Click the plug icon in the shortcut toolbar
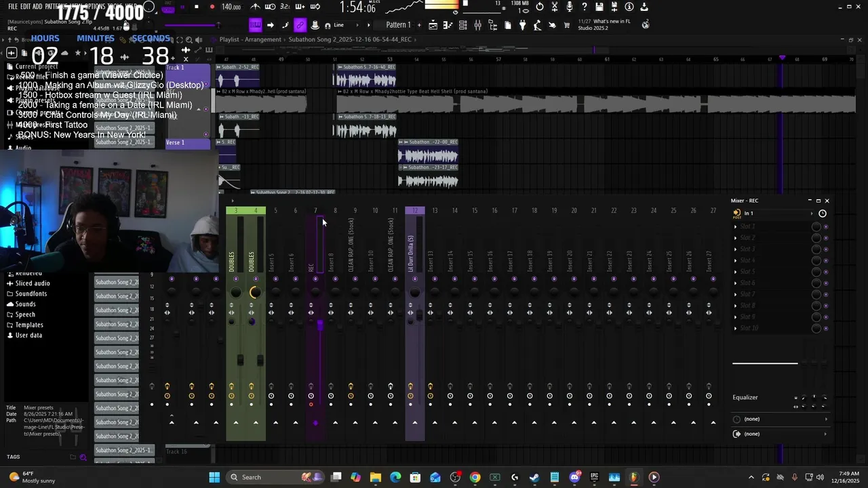868x488 pixels. click(x=522, y=25)
